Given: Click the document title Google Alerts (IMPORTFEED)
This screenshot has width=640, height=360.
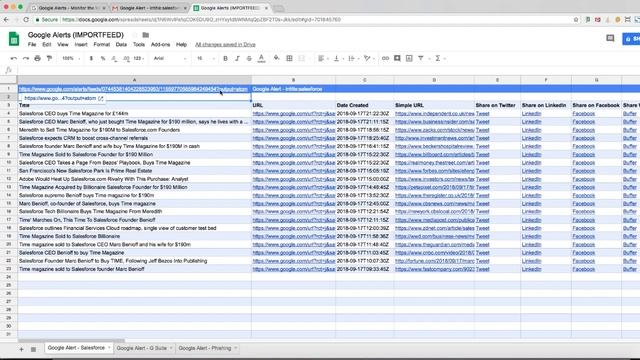Looking at the screenshot, I should coord(76,35).
